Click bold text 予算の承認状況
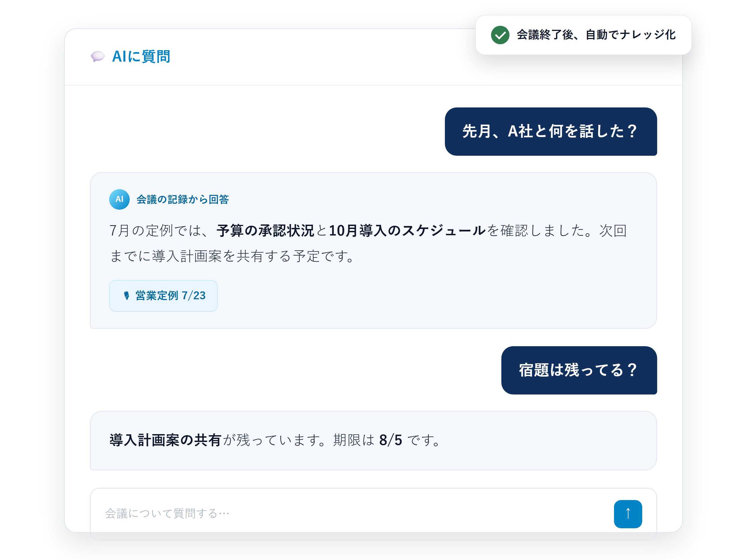The width and height of the screenshot is (747, 560). click(265, 231)
